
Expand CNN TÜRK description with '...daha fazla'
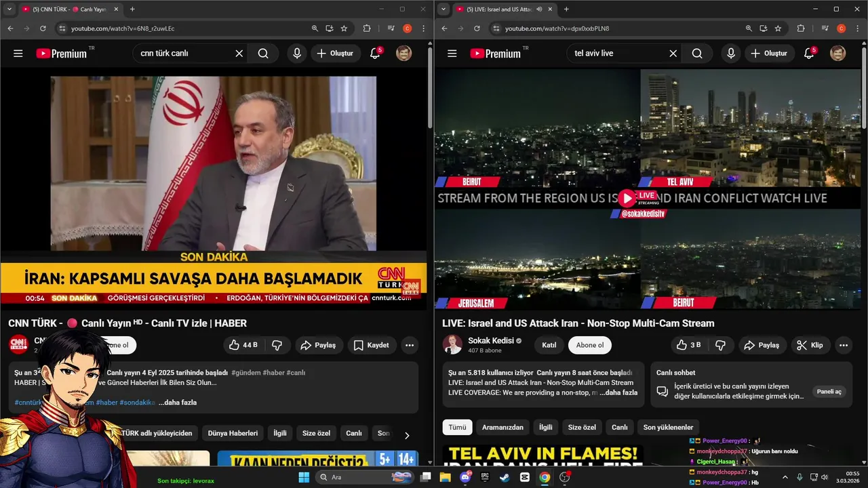tap(178, 403)
